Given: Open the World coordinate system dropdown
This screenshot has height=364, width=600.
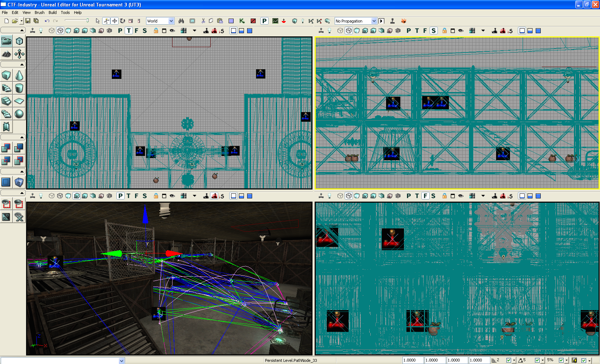Looking at the screenshot, I should coord(171,21).
